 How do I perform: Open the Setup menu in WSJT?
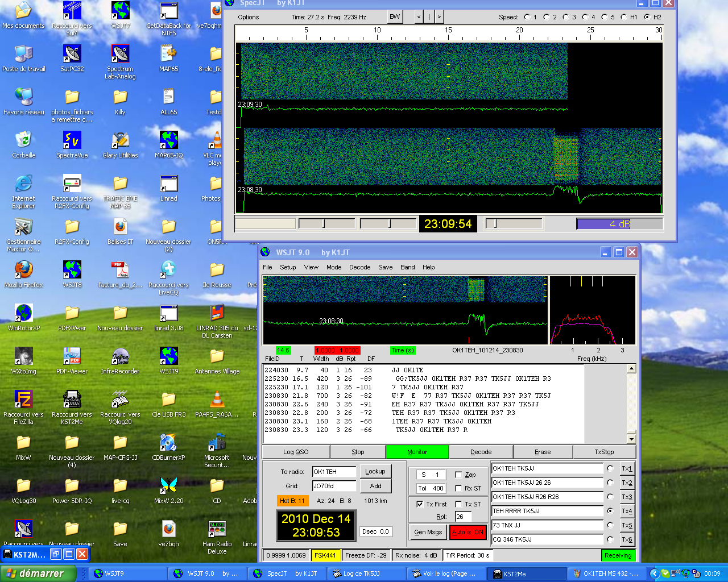(x=288, y=267)
